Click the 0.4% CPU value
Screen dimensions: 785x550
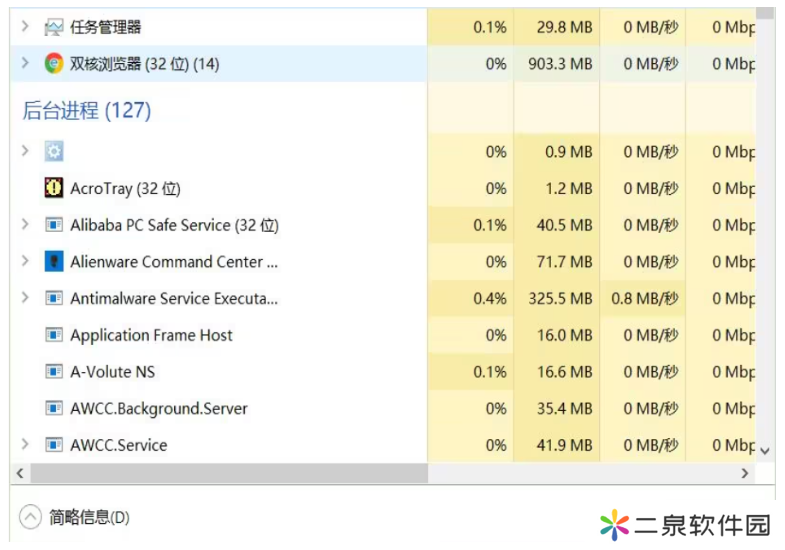490,298
